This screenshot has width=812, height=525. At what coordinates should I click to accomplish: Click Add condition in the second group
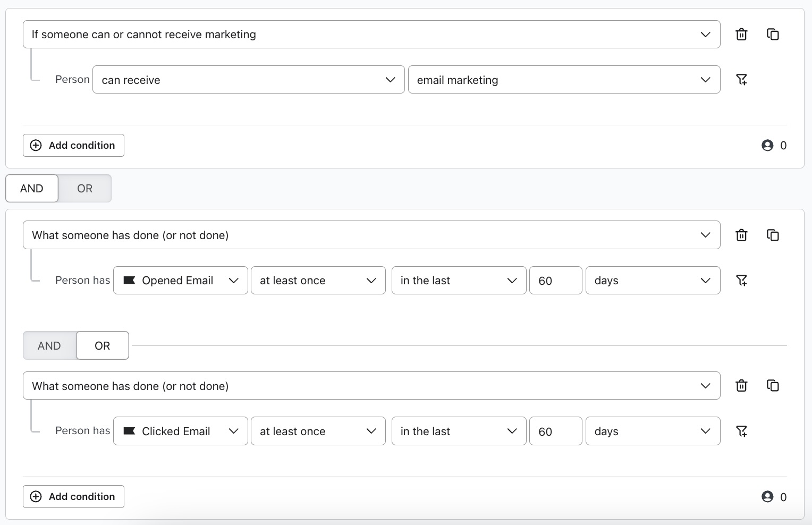click(x=73, y=496)
